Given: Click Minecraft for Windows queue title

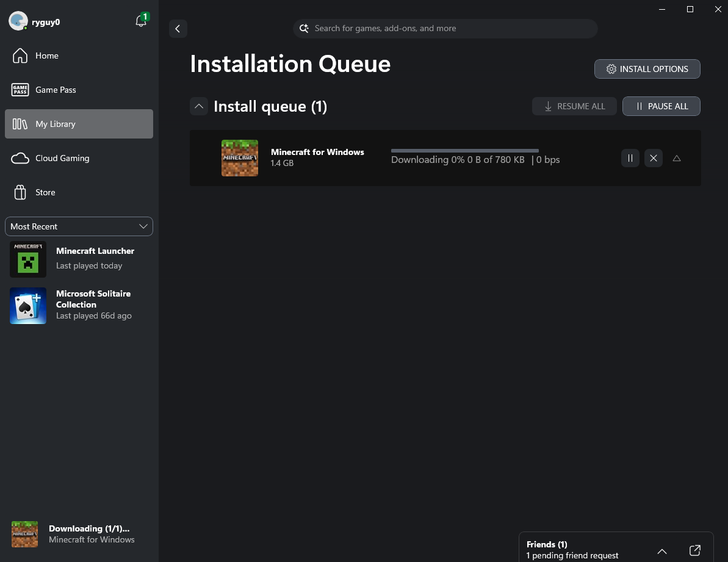Looking at the screenshot, I should click(317, 152).
